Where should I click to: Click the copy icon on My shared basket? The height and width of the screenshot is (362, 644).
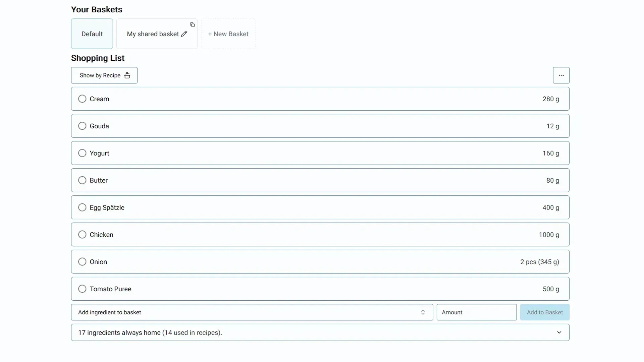point(192,25)
